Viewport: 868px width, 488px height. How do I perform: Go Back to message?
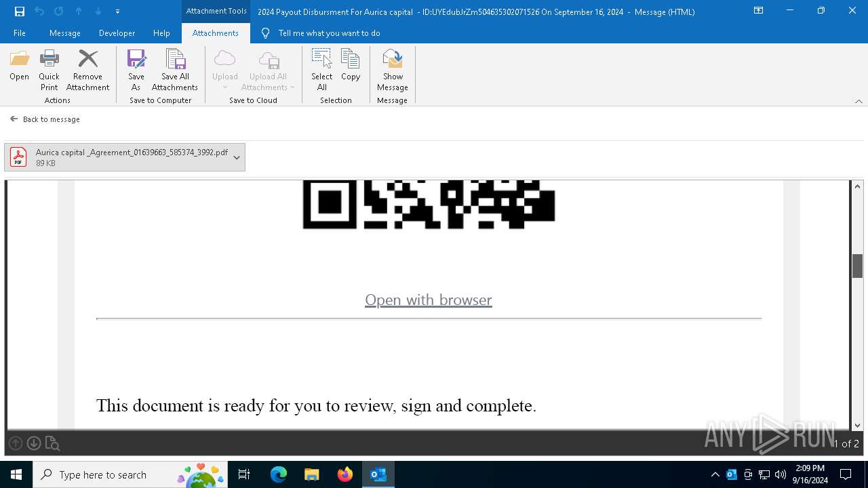coord(45,119)
